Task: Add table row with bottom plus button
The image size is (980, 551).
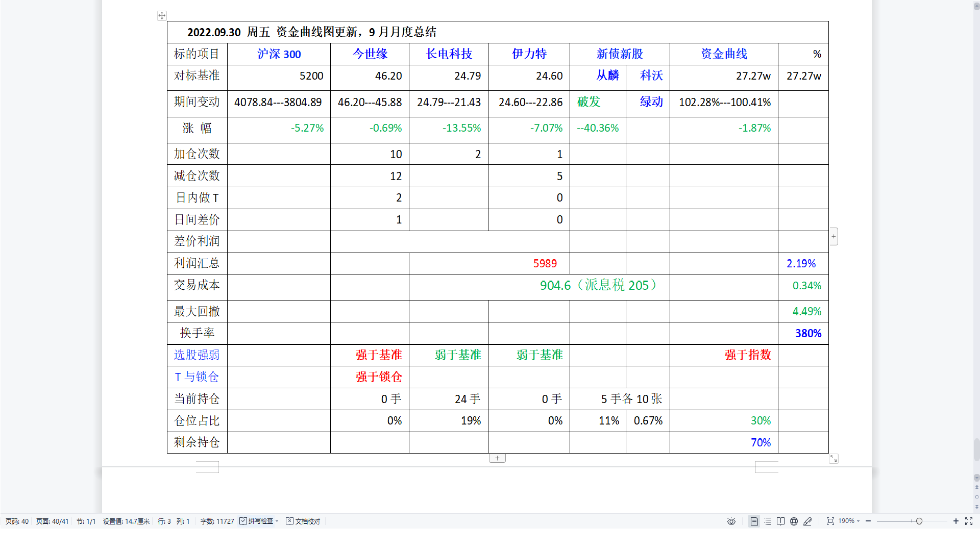Action: click(497, 458)
